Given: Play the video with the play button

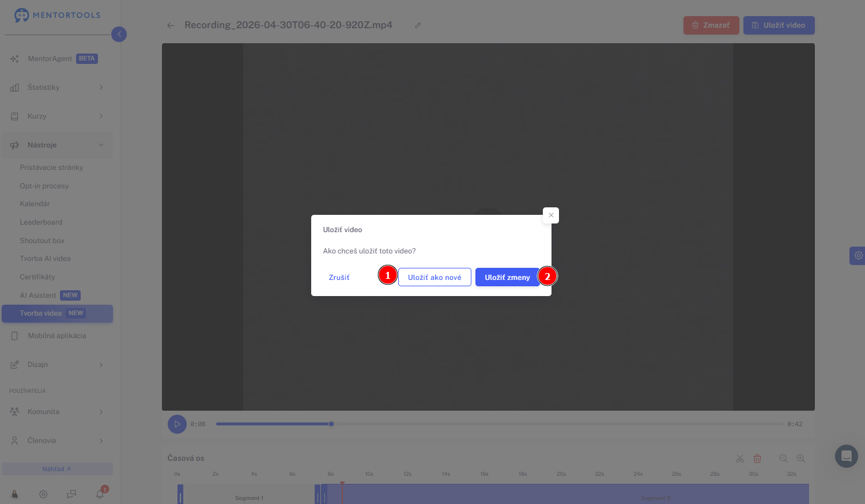Looking at the screenshot, I should click(x=177, y=424).
